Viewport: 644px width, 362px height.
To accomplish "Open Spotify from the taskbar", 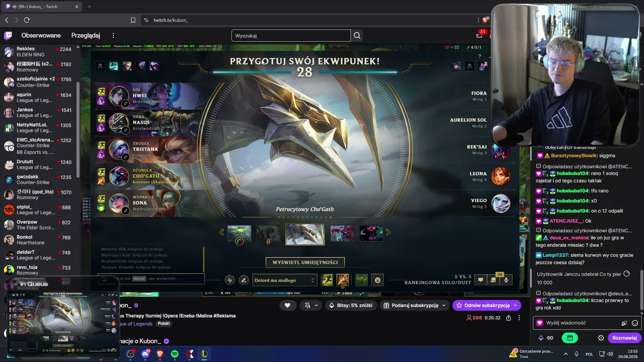I will 175,354.
